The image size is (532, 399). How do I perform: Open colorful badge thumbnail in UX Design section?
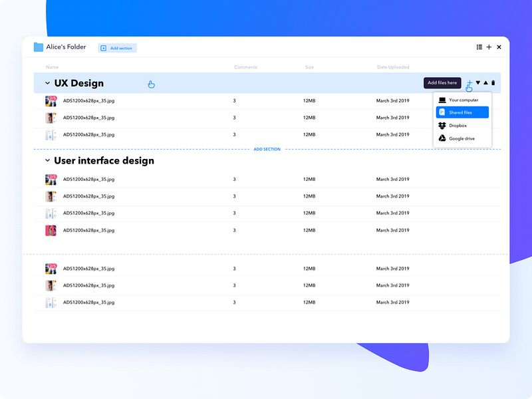tap(51, 101)
